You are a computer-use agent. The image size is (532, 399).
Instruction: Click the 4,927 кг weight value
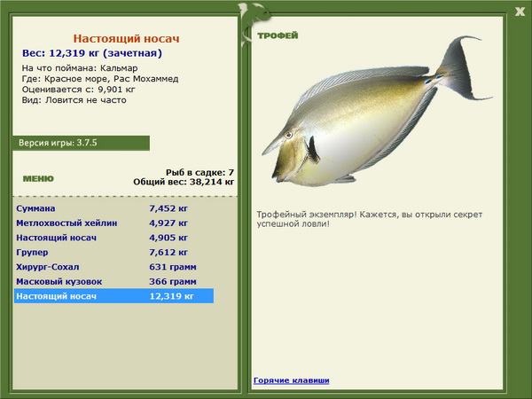[x=168, y=223]
